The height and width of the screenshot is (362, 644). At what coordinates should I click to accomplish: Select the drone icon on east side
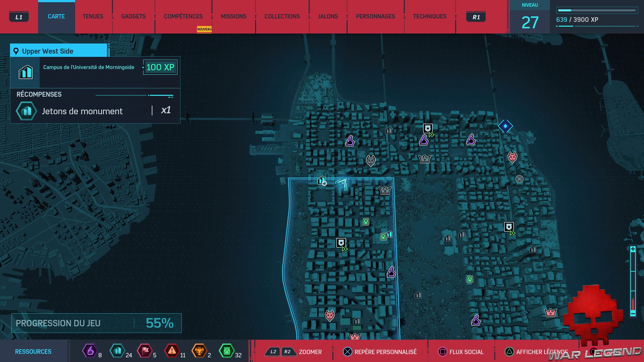tap(519, 179)
